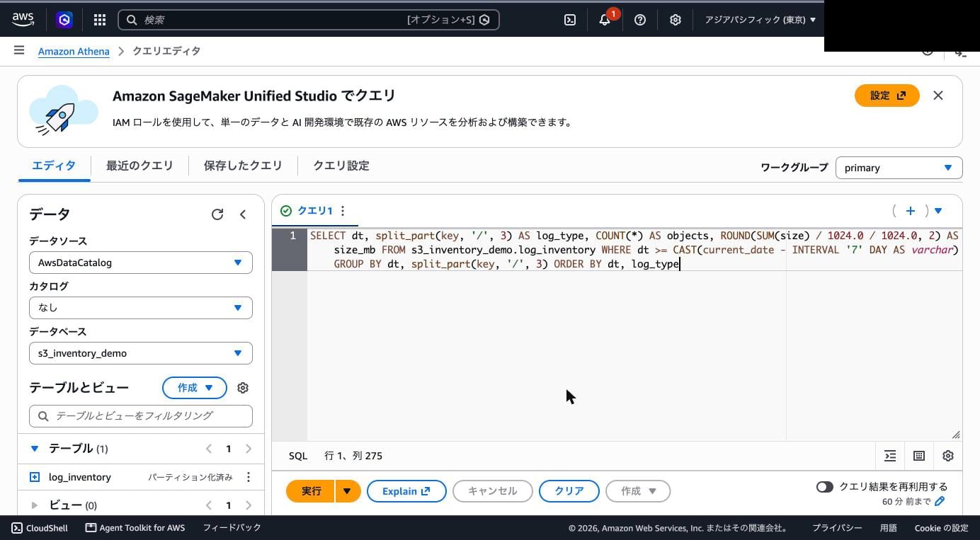Click the 設定 button in the banner
The height and width of the screenshot is (540, 980).
887,96
